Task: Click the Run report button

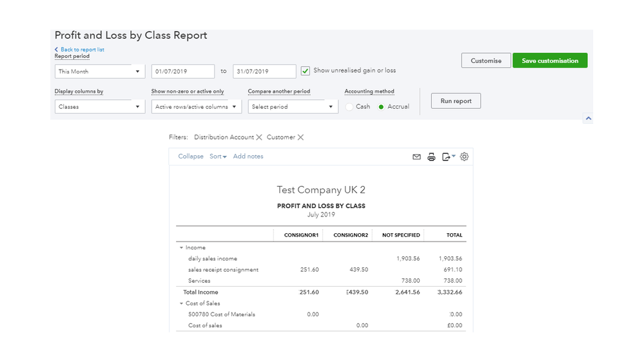Action: click(456, 101)
